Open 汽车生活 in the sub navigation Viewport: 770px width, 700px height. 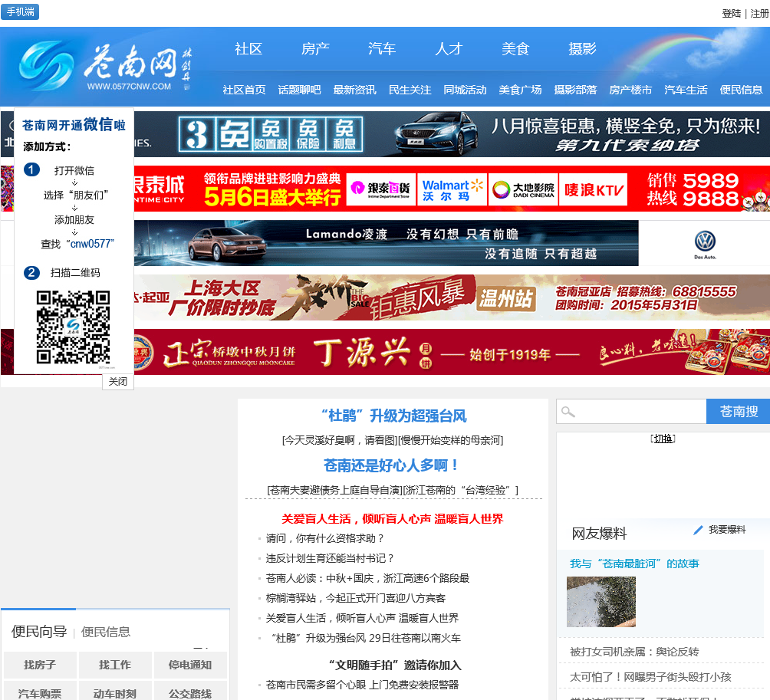[x=686, y=90]
